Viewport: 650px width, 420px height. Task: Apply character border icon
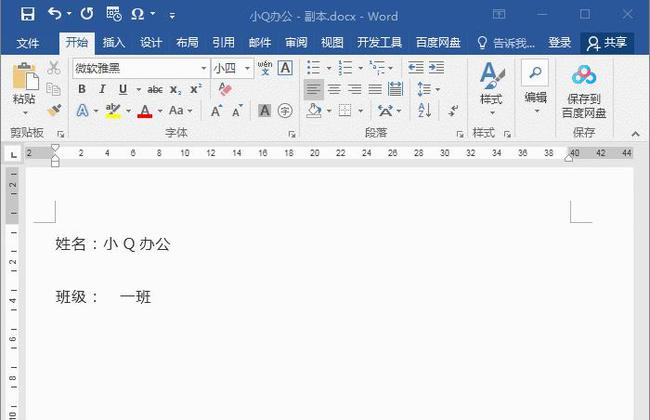285,68
